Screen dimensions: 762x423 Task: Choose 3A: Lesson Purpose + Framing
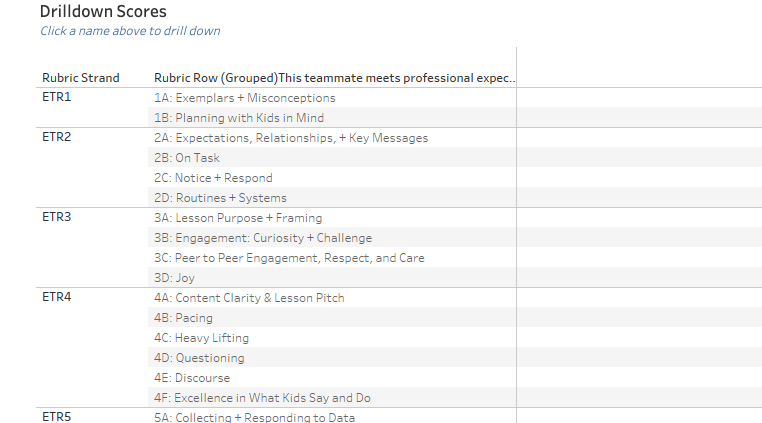(x=238, y=218)
